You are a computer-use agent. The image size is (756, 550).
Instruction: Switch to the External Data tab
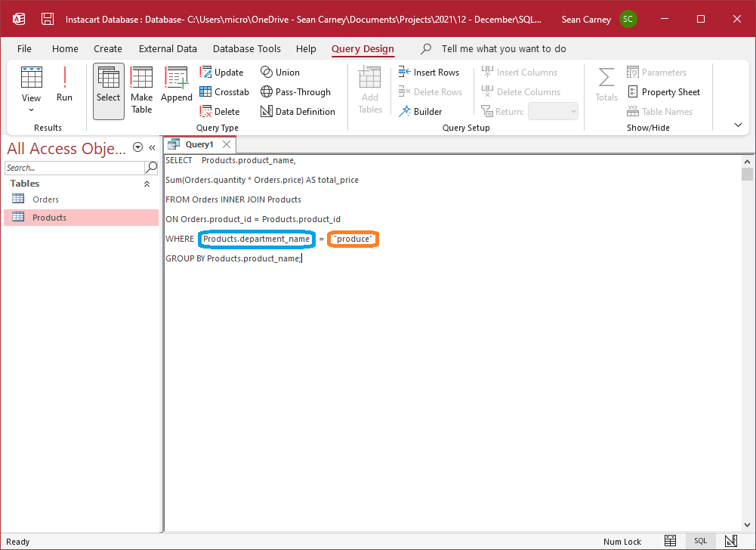pyautogui.click(x=168, y=48)
